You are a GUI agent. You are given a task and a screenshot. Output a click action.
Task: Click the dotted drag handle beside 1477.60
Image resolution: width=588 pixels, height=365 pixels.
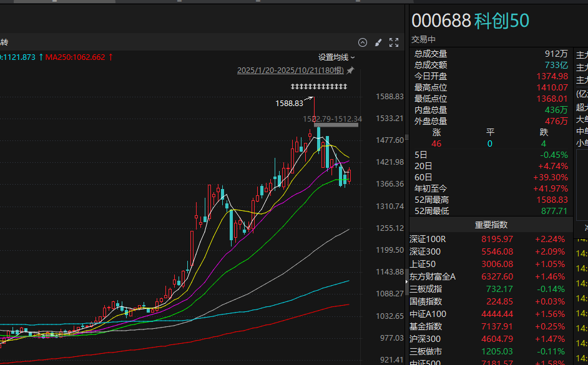tap(406, 138)
